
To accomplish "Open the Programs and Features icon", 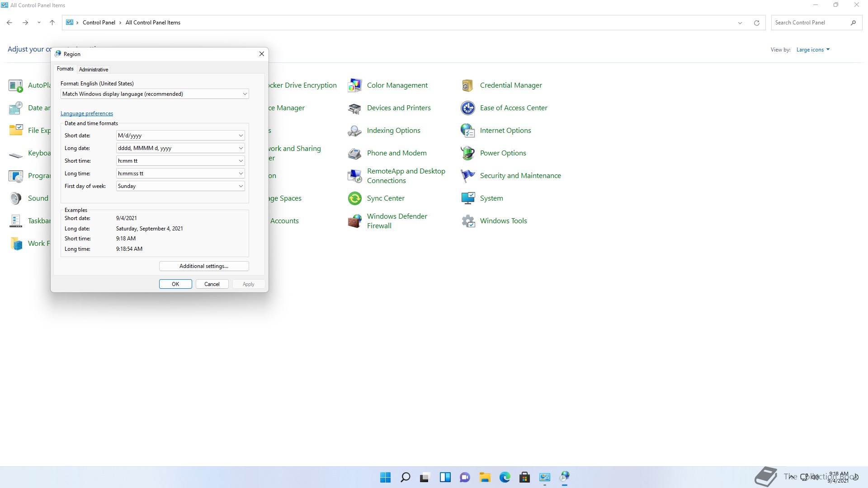I will tap(16, 176).
